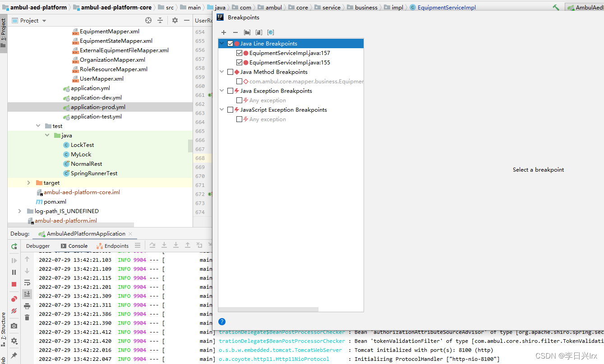Toggle scroll to end of console
This screenshot has width=604, height=364.
click(x=27, y=294)
